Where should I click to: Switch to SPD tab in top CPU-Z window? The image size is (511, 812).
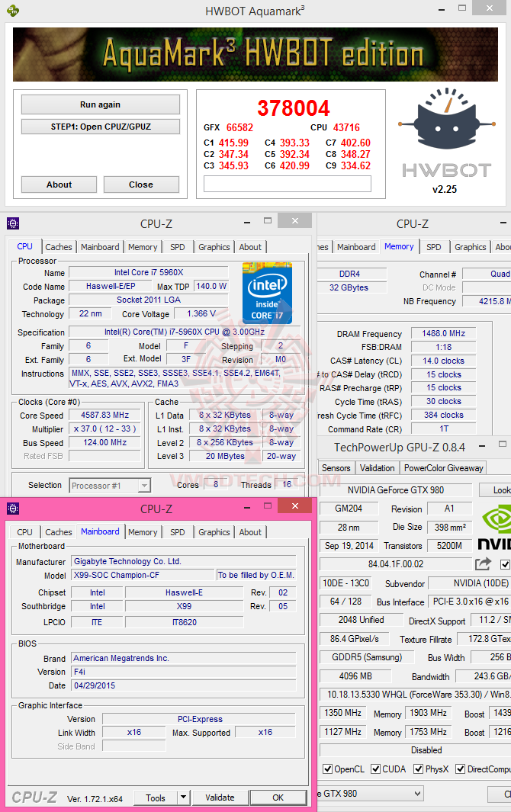pyautogui.click(x=177, y=247)
